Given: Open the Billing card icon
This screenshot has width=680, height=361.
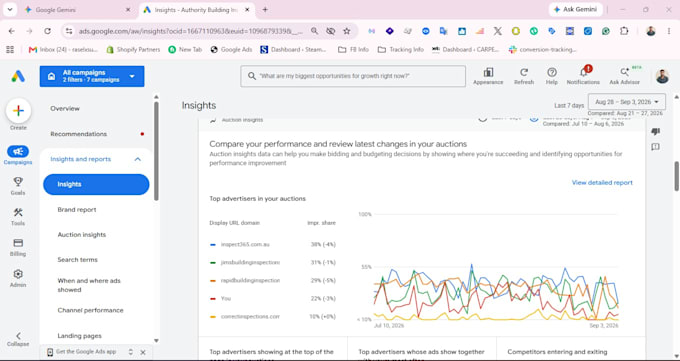Looking at the screenshot, I should pyautogui.click(x=18, y=243).
